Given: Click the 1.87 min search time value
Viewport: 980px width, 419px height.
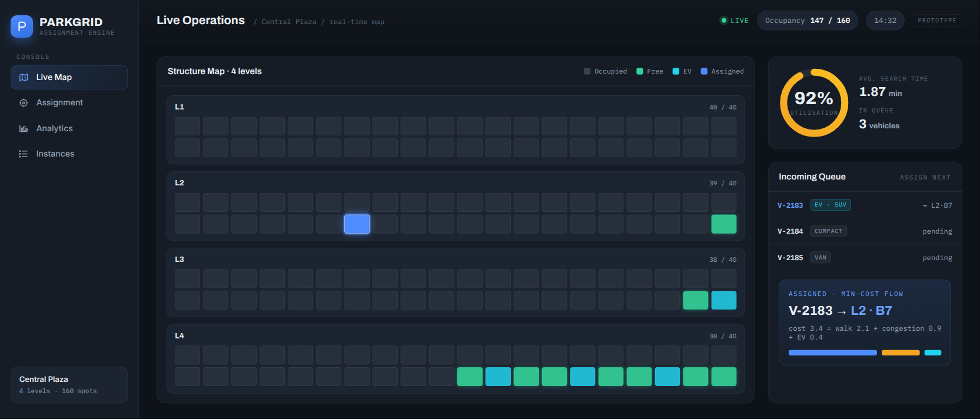Looking at the screenshot, I should coord(881,92).
